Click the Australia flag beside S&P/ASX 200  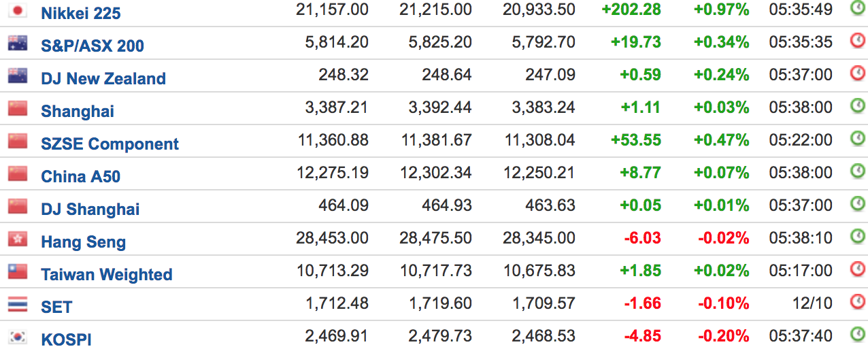click(18, 43)
